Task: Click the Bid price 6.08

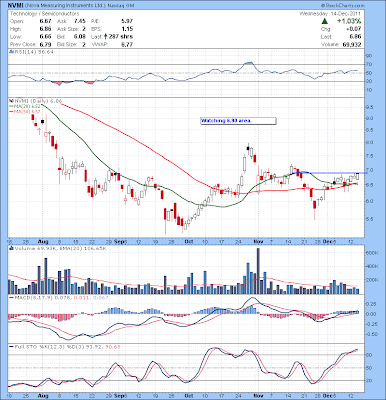Action: tap(79, 36)
